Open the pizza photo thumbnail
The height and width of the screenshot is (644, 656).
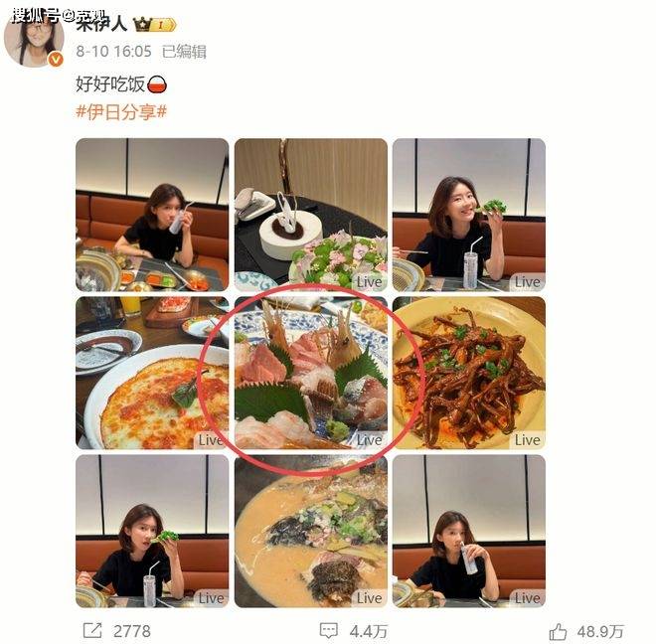coord(152,373)
